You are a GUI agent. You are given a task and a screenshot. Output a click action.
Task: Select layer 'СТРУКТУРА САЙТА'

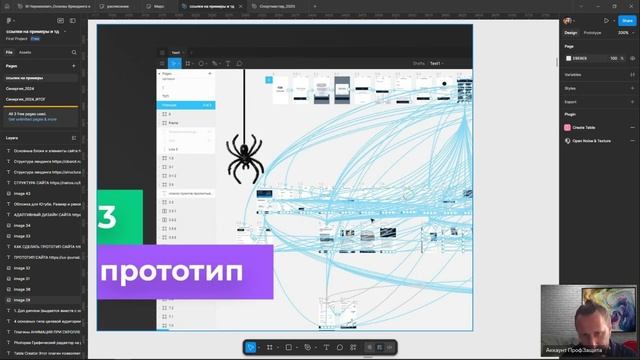point(43,183)
